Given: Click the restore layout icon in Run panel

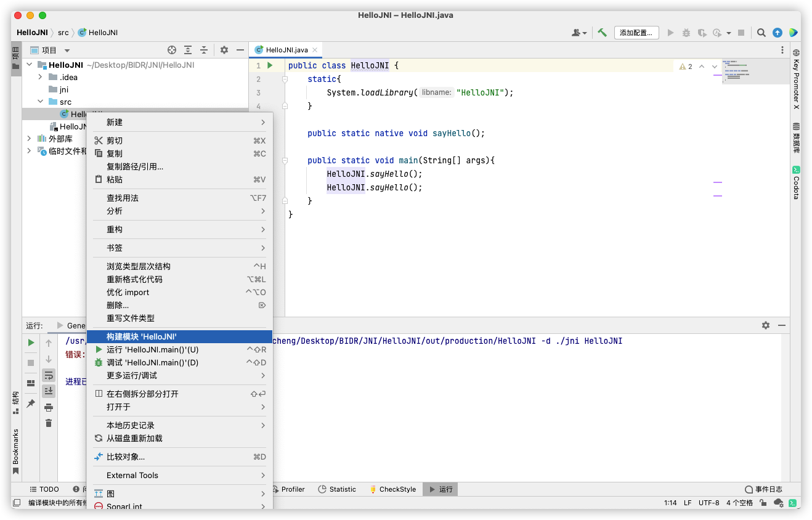Looking at the screenshot, I should [31, 383].
